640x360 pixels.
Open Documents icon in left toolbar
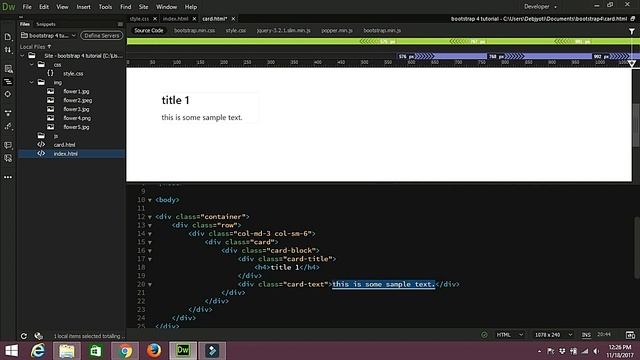pyautogui.click(x=8, y=37)
